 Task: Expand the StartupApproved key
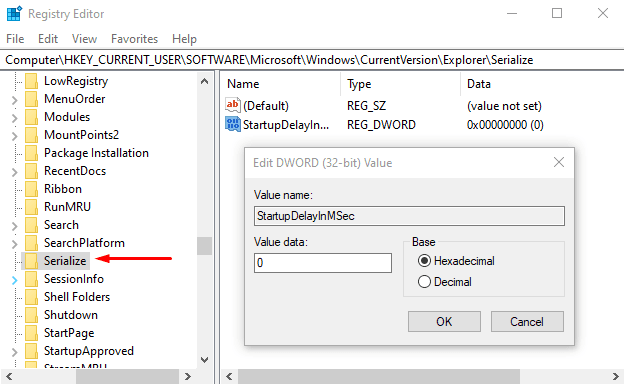pyautogui.click(x=14, y=352)
